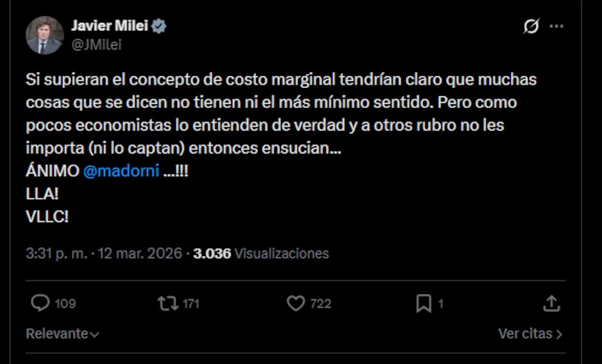Click the 3:31 p. m. post timestamp
The height and width of the screenshot is (364, 602).
point(56,254)
